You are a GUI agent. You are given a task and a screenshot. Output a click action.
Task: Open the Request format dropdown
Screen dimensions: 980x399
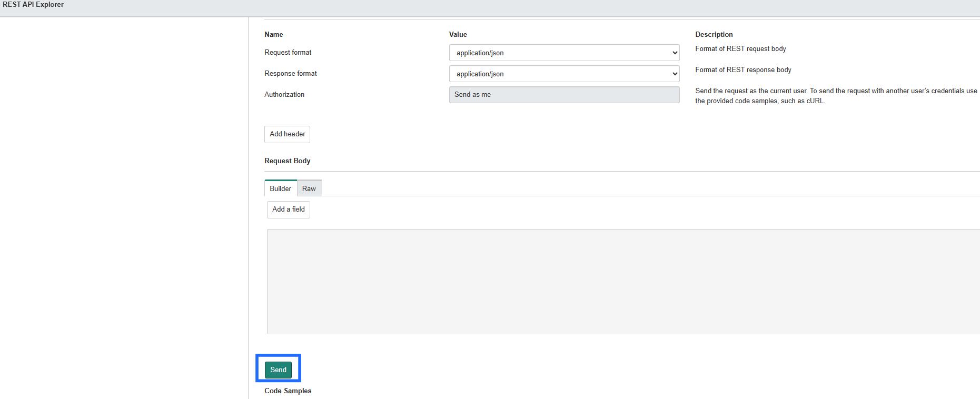pyautogui.click(x=564, y=53)
